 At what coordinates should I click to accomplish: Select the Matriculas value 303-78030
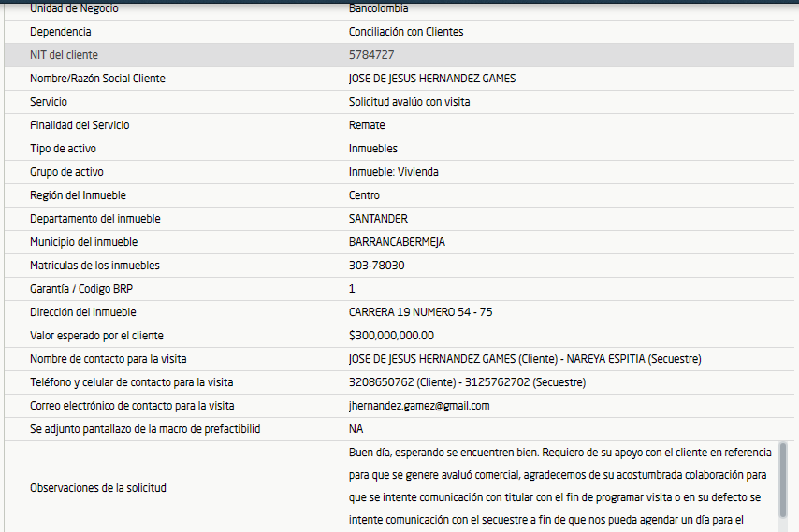point(376,266)
